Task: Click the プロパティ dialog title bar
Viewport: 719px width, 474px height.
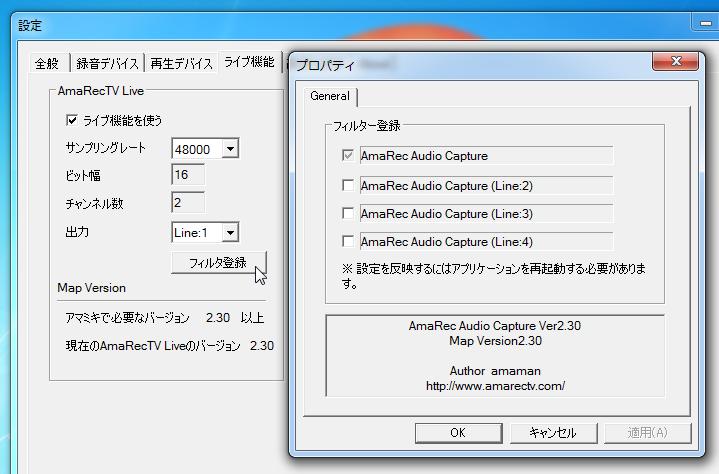Action: point(480,64)
